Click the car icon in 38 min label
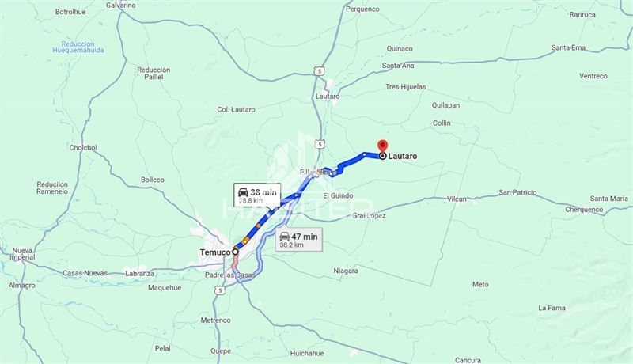 pyautogui.click(x=243, y=192)
